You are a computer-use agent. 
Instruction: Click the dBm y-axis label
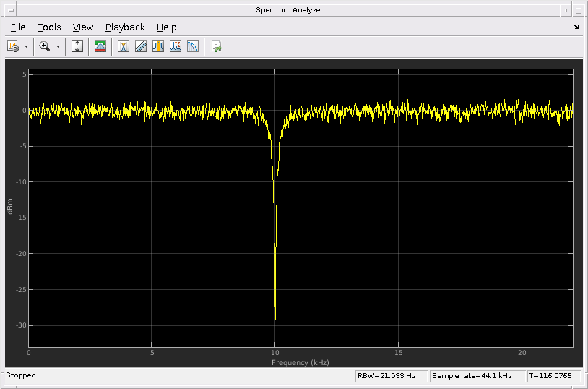pos(10,207)
